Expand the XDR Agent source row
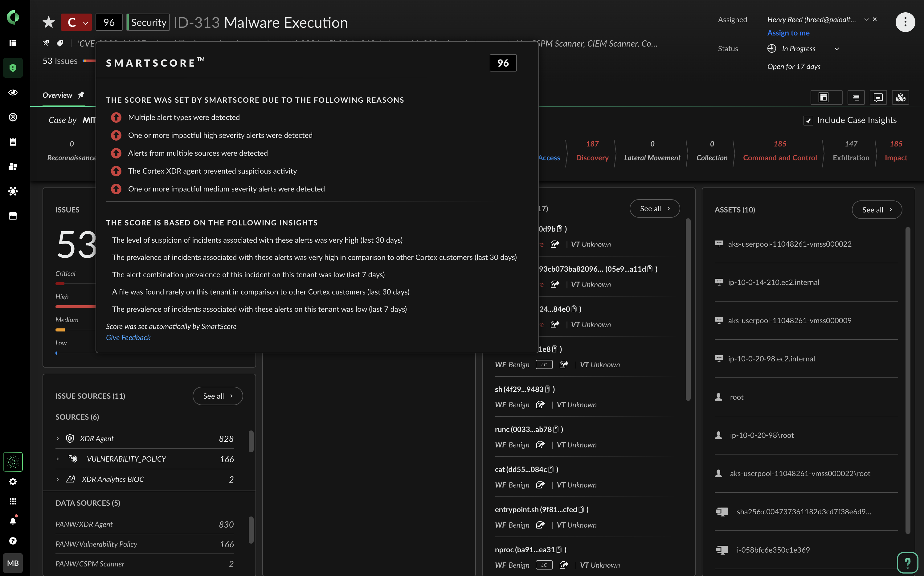Viewport: 924px width, 576px height. [x=58, y=438]
